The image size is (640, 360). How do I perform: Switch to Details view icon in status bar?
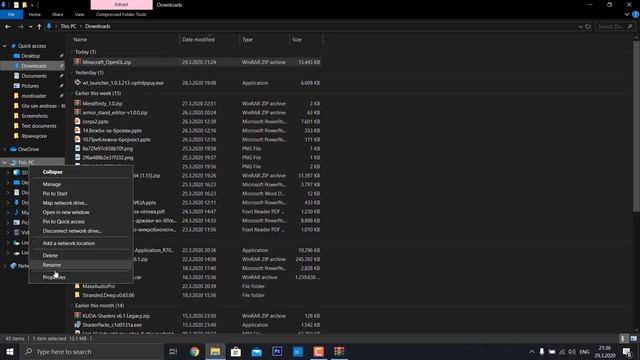(623, 338)
